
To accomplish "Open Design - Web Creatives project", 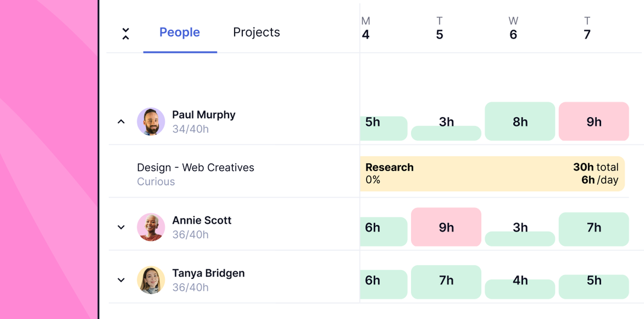I will pos(196,168).
